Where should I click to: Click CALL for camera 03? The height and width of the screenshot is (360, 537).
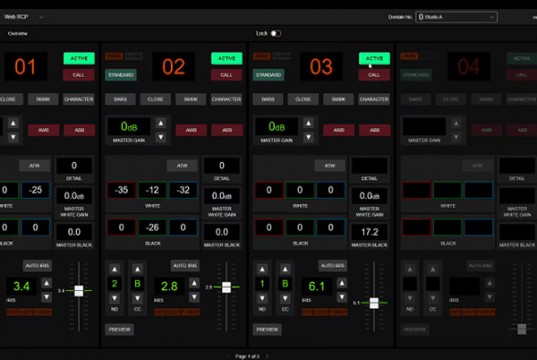374,75
